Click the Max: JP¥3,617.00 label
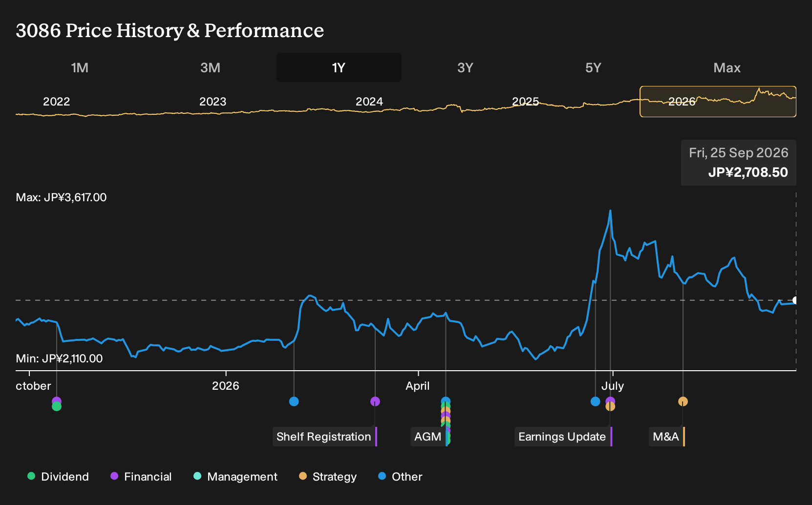The image size is (812, 505). [61, 197]
